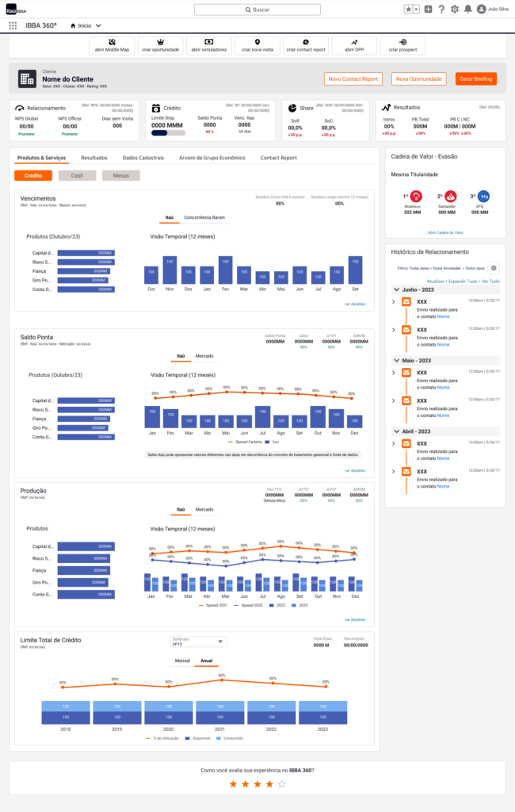Screen dimensions: 515x812
Task: Open history filter settings gear icon
Action: [x=494, y=268]
